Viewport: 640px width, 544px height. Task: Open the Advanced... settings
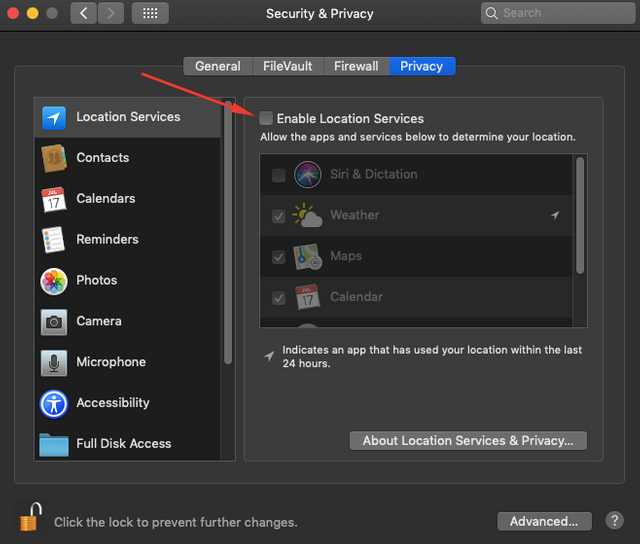tap(544, 521)
